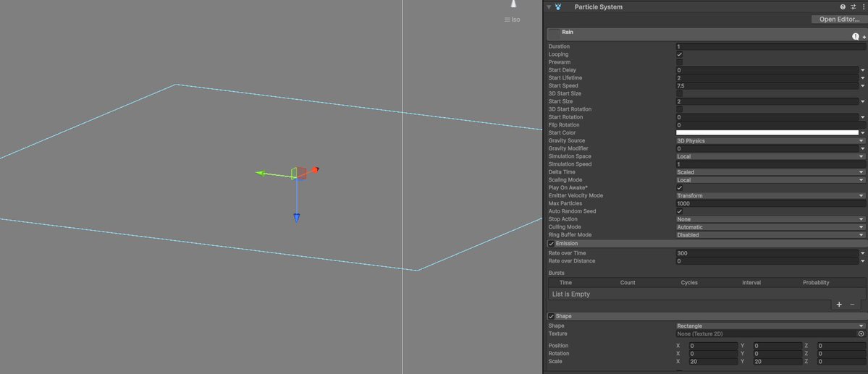Click the Shape module header
868x374 pixels.
707,316
